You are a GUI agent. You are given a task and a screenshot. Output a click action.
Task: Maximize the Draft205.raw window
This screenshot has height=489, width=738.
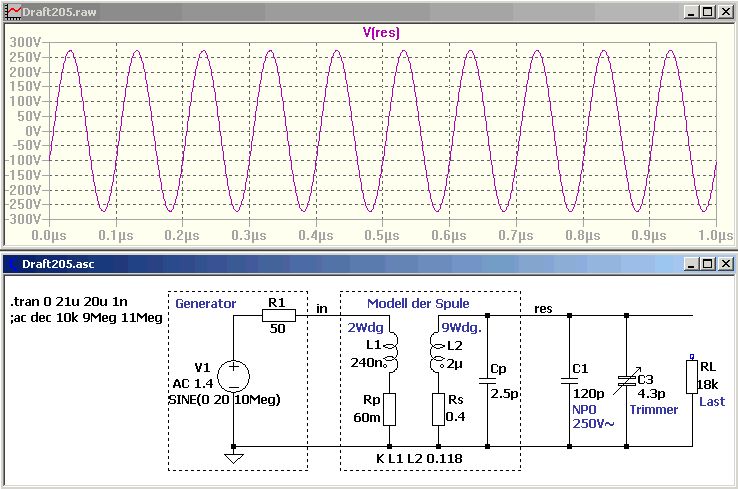[x=708, y=12]
